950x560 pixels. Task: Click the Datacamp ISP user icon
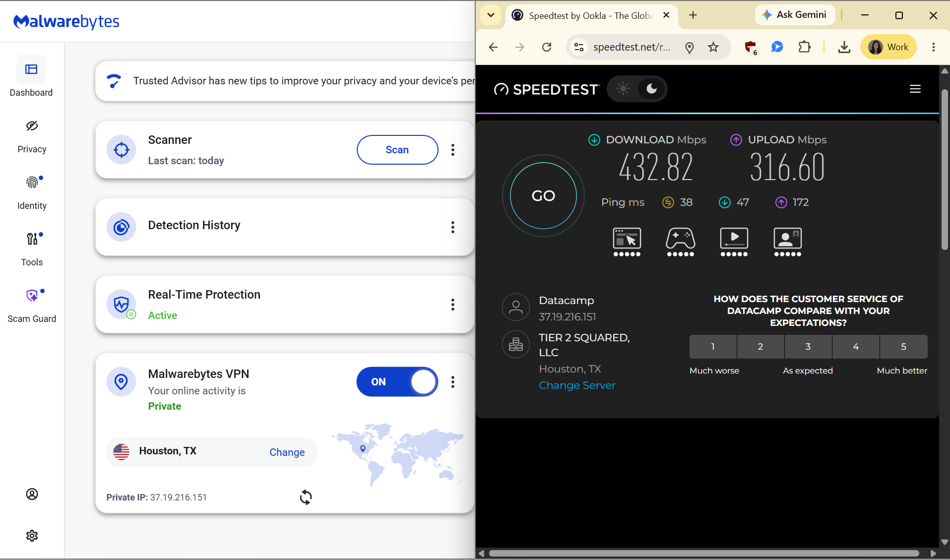pyautogui.click(x=516, y=307)
